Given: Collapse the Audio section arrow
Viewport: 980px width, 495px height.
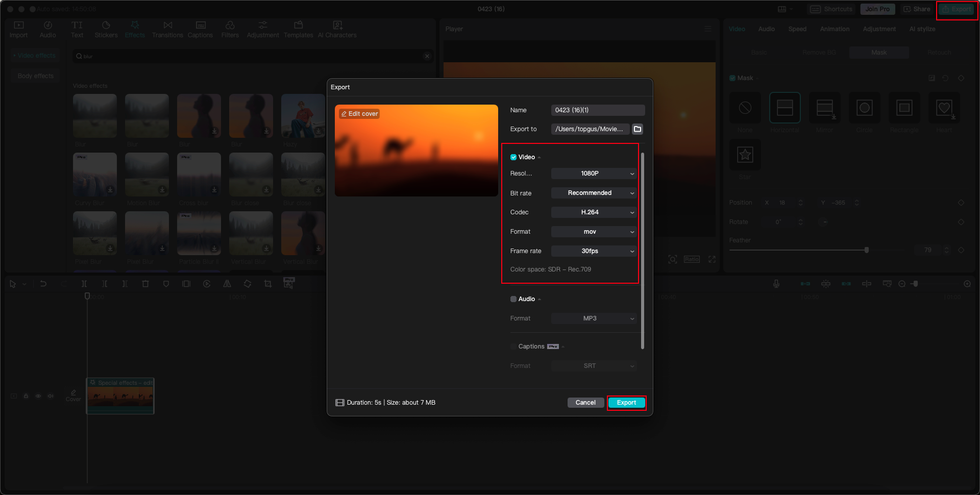Looking at the screenshot, I should click(x=540, y=300).
